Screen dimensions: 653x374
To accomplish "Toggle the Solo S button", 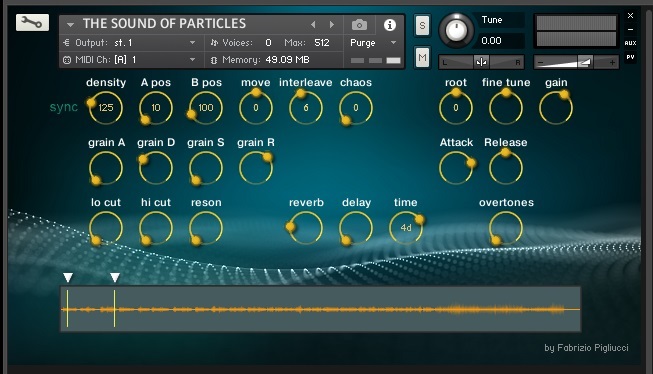I will click(422, 26).
